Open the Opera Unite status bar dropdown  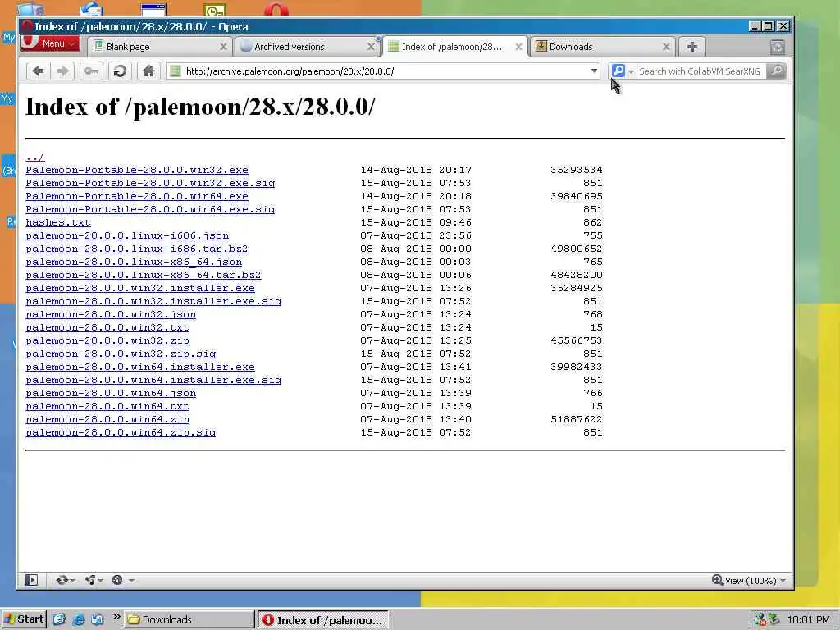[x=94, y=580]
